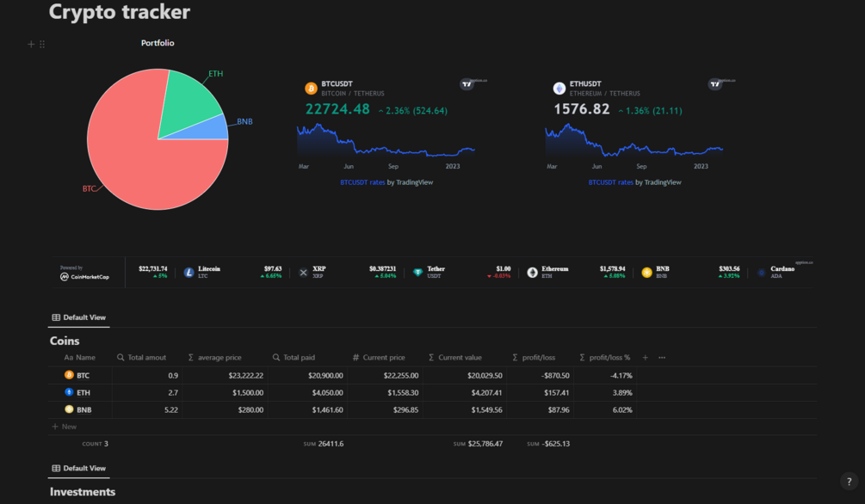The image size is (865, 504).
Task: Click the 0.9 total amount cell
Action: (147, 375)
